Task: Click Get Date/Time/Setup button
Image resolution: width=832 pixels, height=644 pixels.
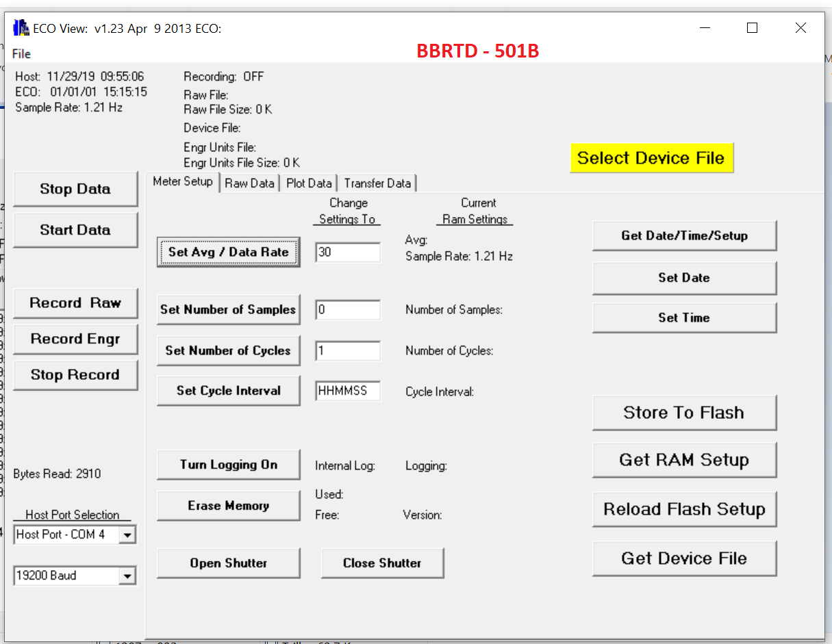Action: pyautogui.click(x=683, y=235)
